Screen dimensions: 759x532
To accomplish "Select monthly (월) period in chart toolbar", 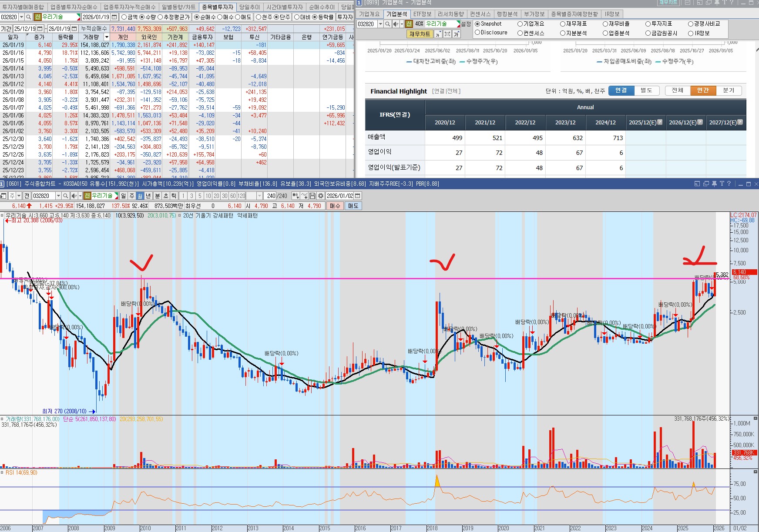I will (140, 196).
